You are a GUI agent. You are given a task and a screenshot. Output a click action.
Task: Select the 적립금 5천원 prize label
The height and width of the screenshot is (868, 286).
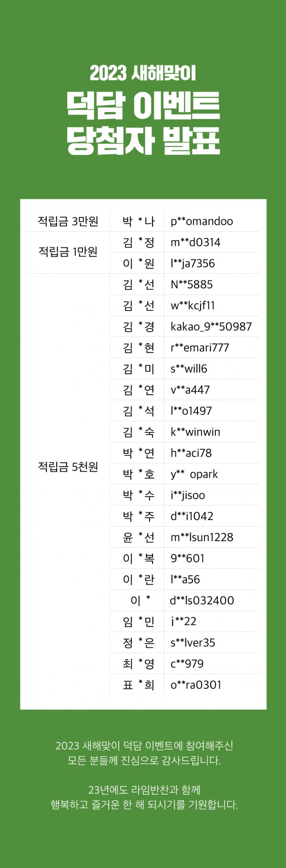point(68,467)
